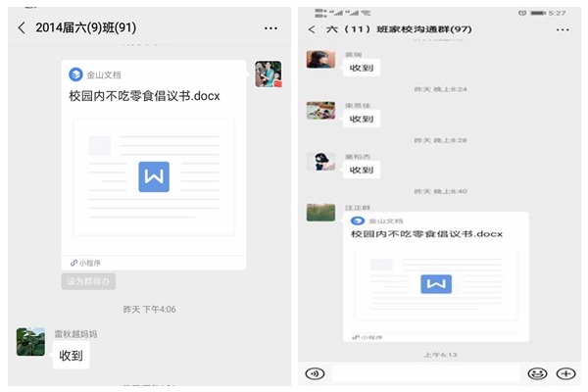
Task: Tap back arrow in 六(11)班家校沟通群 chat
Action: coord(312,29)
